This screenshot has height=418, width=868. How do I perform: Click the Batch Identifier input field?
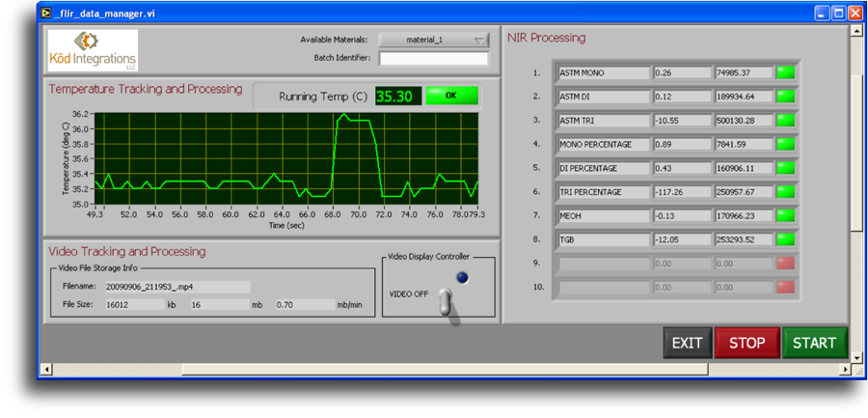tap(433, 59)
